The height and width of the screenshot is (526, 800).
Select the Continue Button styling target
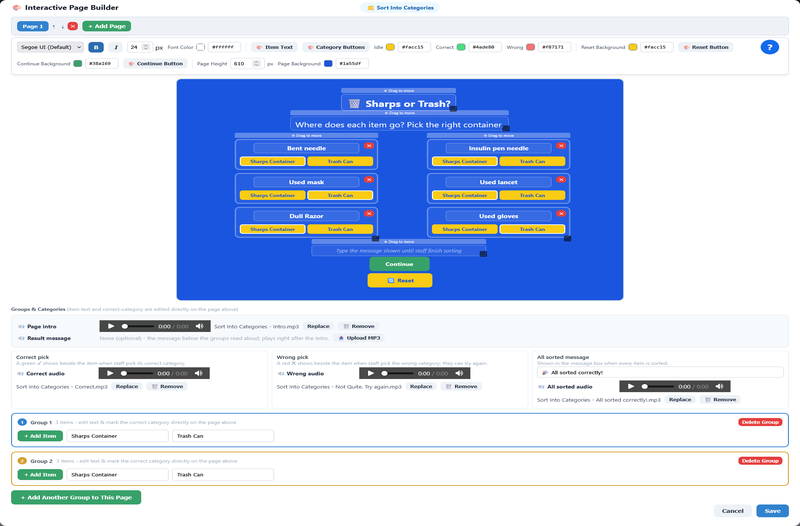point(155,64)
